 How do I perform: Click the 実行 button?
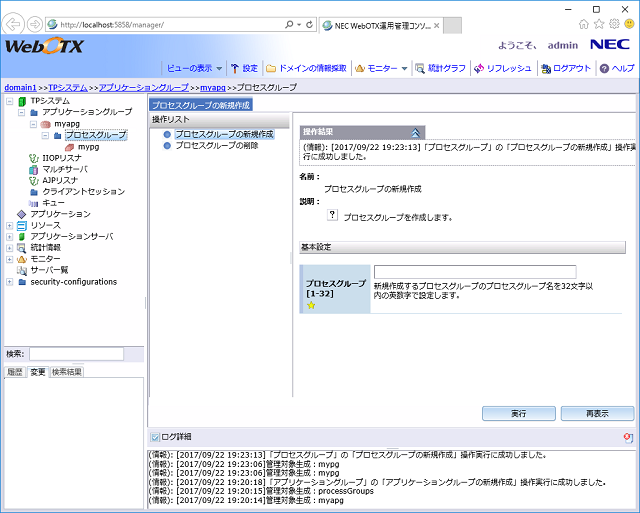[518, 413]
